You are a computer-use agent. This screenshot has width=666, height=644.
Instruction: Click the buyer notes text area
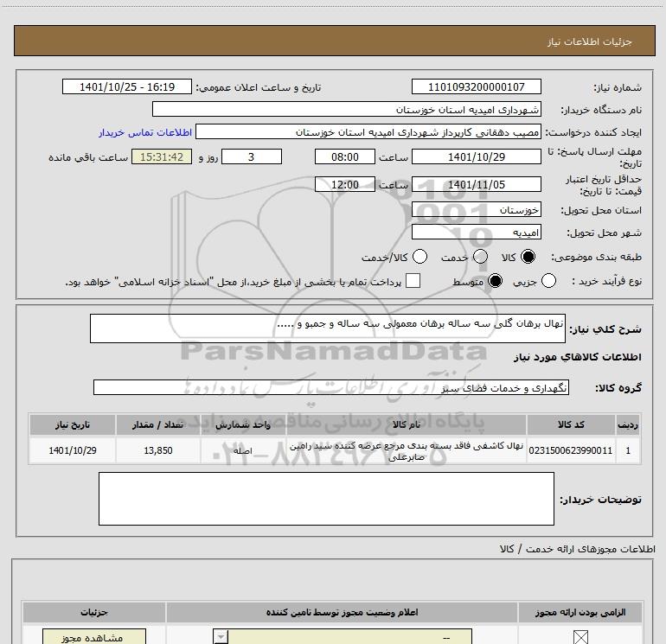coord(326,499)
